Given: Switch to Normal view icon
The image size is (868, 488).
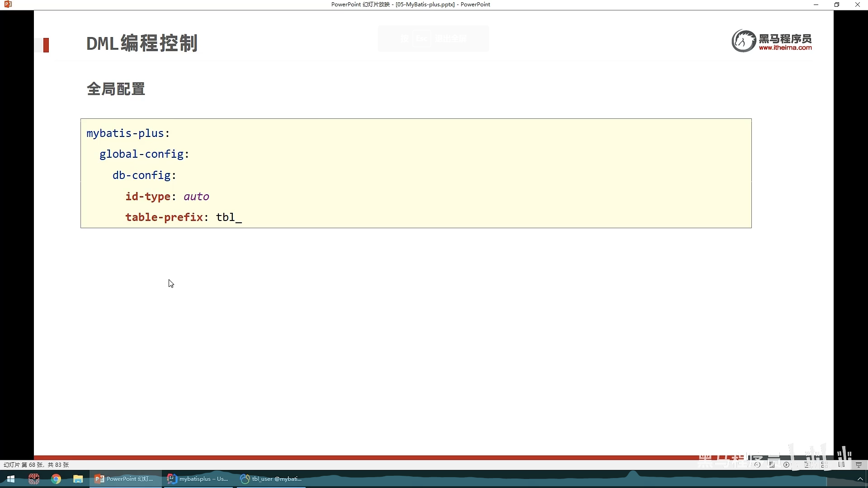Looking at the screenshot, I should [807, 465].
